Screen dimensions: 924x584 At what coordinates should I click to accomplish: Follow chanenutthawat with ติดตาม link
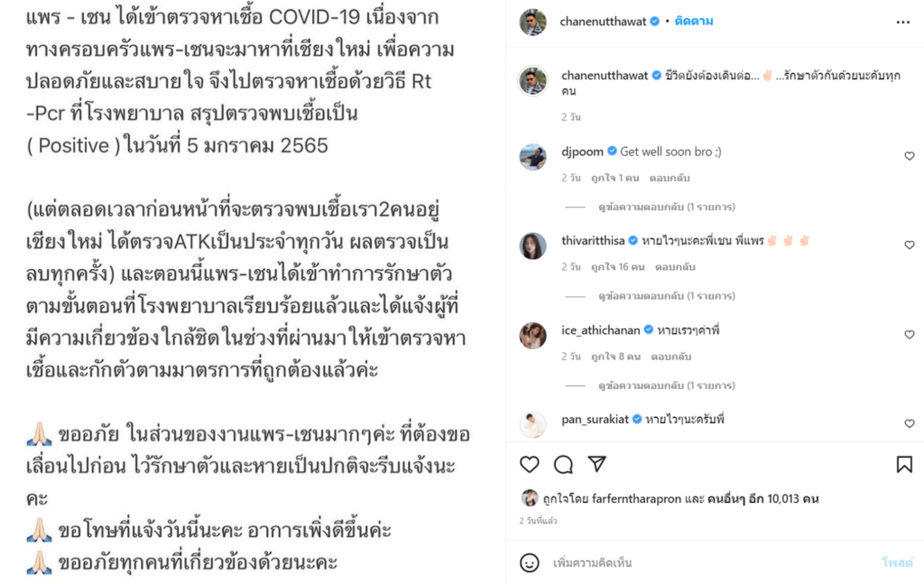tap(694, 22)
